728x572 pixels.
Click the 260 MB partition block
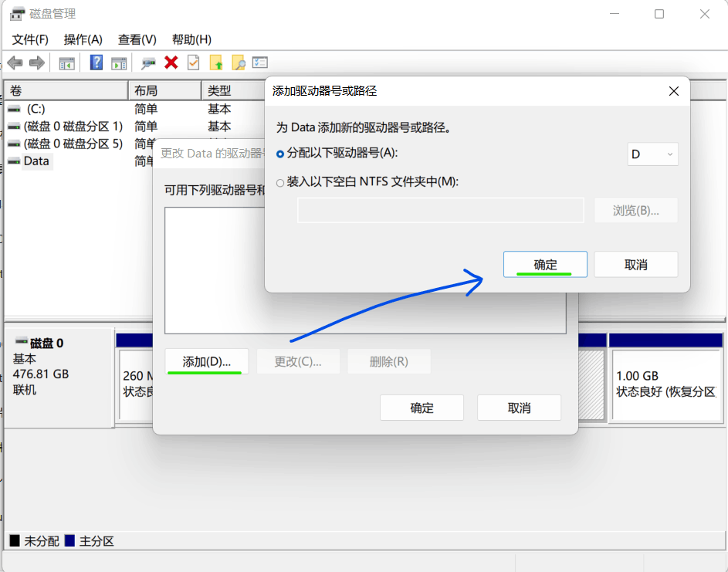click(134, 377)
